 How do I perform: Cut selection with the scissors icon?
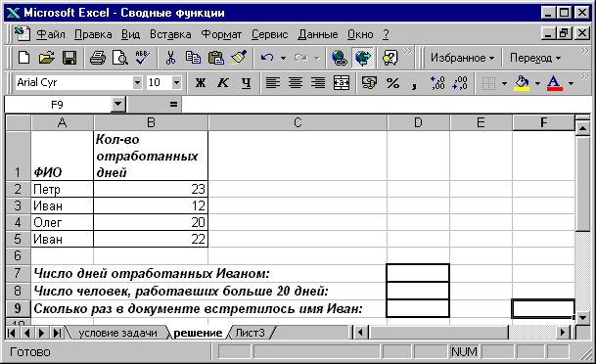click(170, 58)
